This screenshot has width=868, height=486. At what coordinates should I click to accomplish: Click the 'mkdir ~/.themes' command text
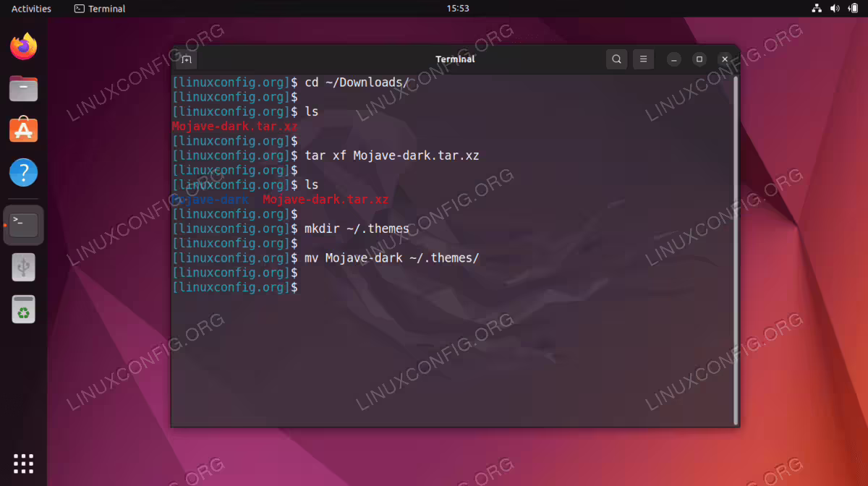tap(357, 229)
